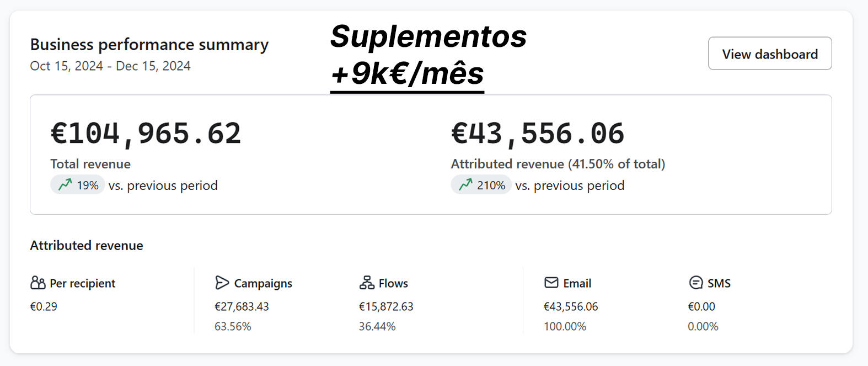
Task: Click the Business performance summary heading
Action: point(149,45)
